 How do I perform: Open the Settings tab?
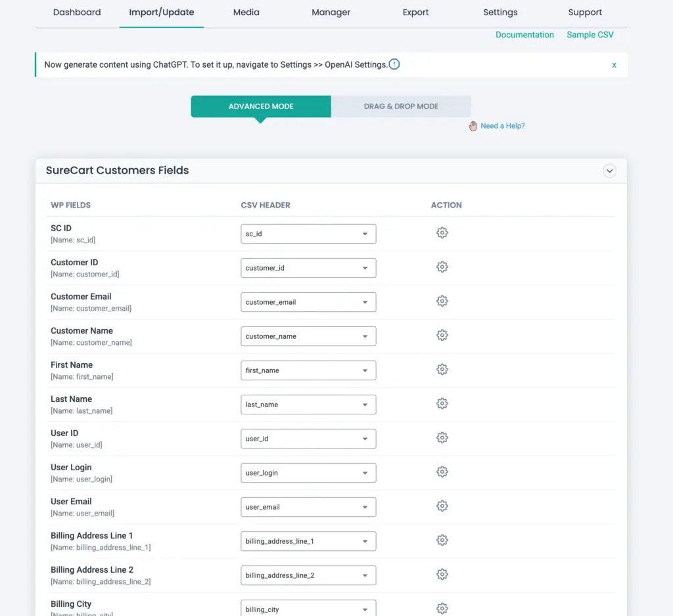pyautogui.click(x=500, y=12)
